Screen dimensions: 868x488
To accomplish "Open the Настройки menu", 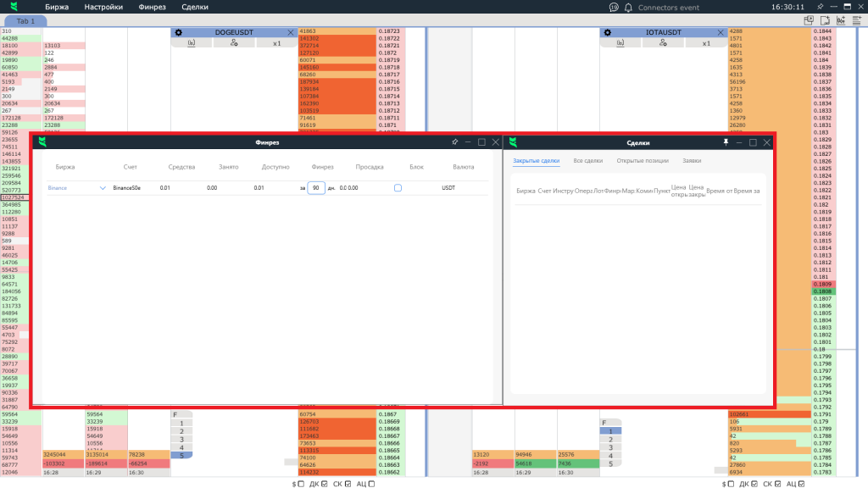I will [103, 7].
